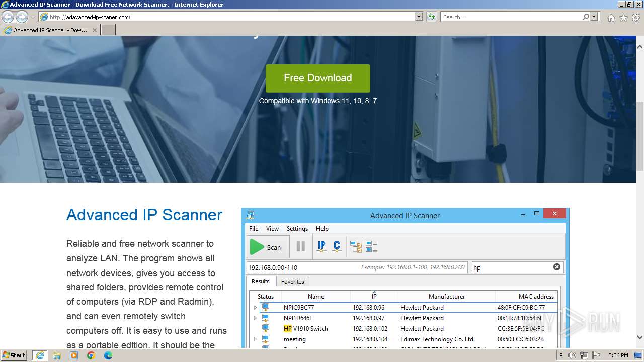
Task: Click the Refresh page icon
Action: pyautogui.click(x=431, y=17)
